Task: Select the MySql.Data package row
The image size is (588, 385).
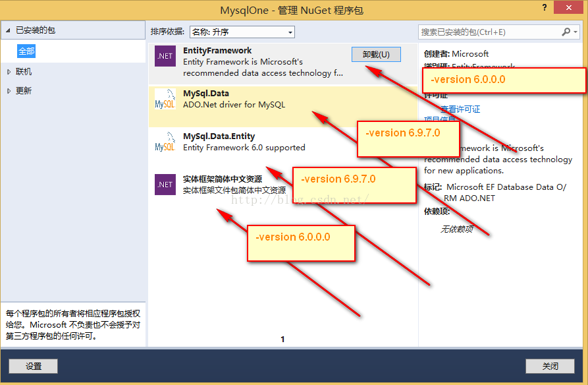Action: click(282, 107)
